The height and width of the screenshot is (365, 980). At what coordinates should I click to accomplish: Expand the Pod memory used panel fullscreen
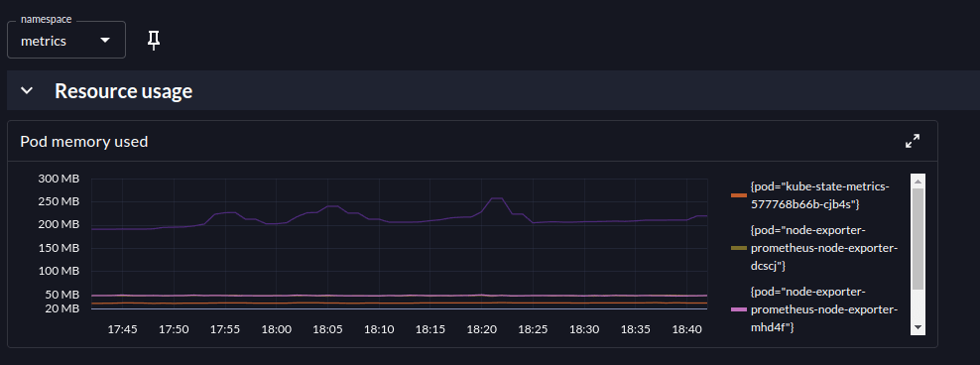[913, 141]
